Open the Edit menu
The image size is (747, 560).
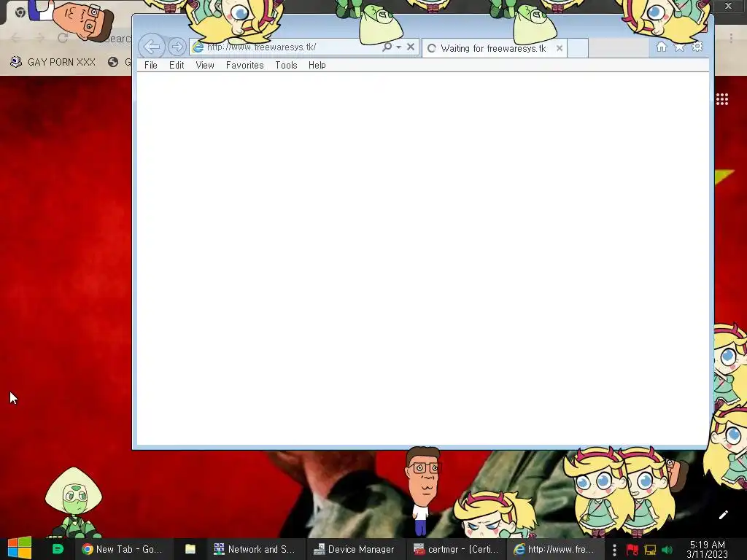(x=177, y=65)
